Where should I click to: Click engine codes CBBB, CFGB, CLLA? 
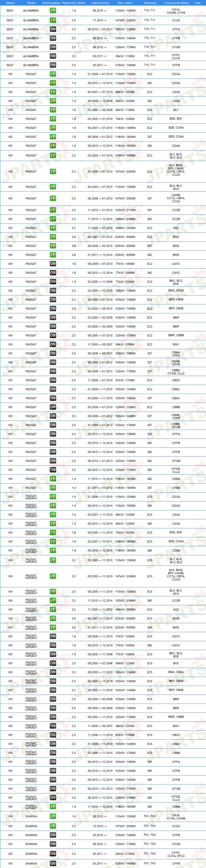[176, 372]
